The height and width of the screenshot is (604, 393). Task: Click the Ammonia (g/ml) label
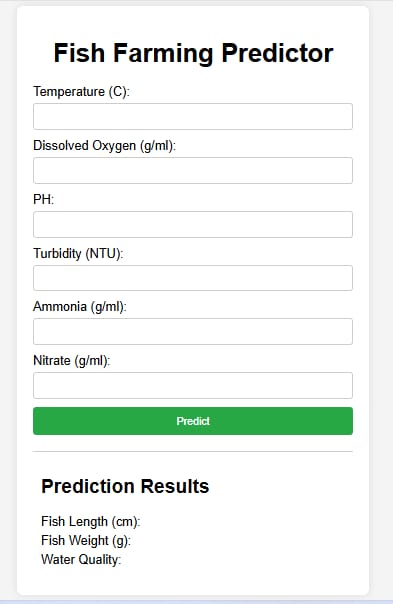pos(80,307)
